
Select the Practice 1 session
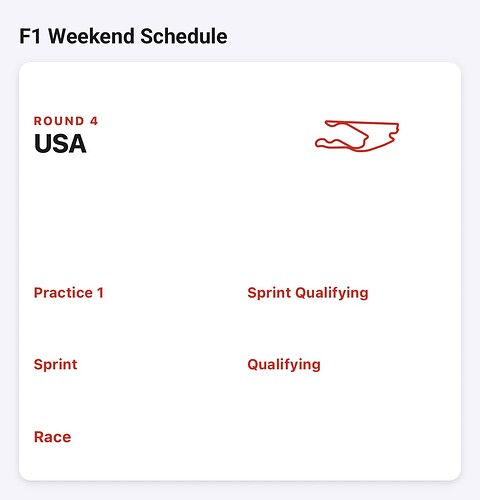coord(69,293)
